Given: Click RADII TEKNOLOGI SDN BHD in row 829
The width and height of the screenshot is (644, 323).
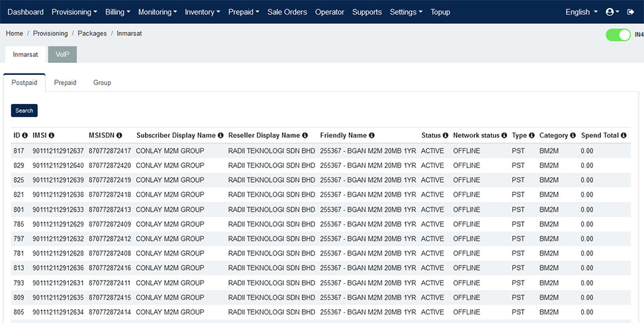Looking at the screenshot, I should [x=272, y=165].
